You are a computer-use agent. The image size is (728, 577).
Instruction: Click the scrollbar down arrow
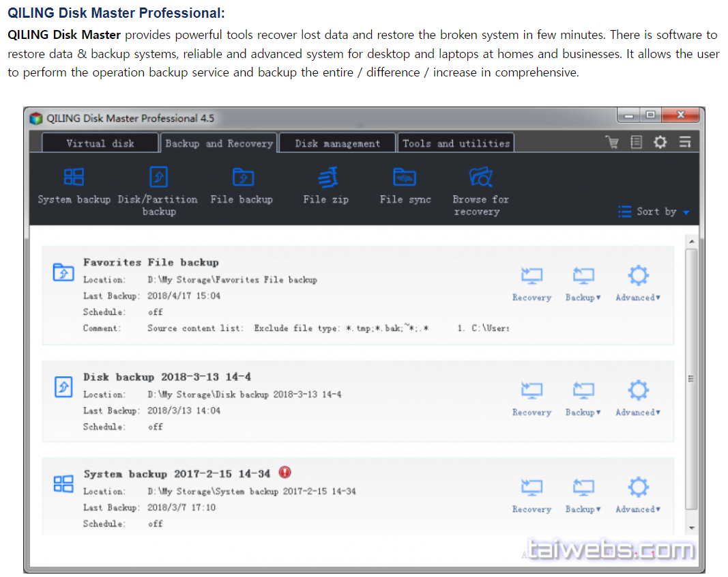(692, 528)
